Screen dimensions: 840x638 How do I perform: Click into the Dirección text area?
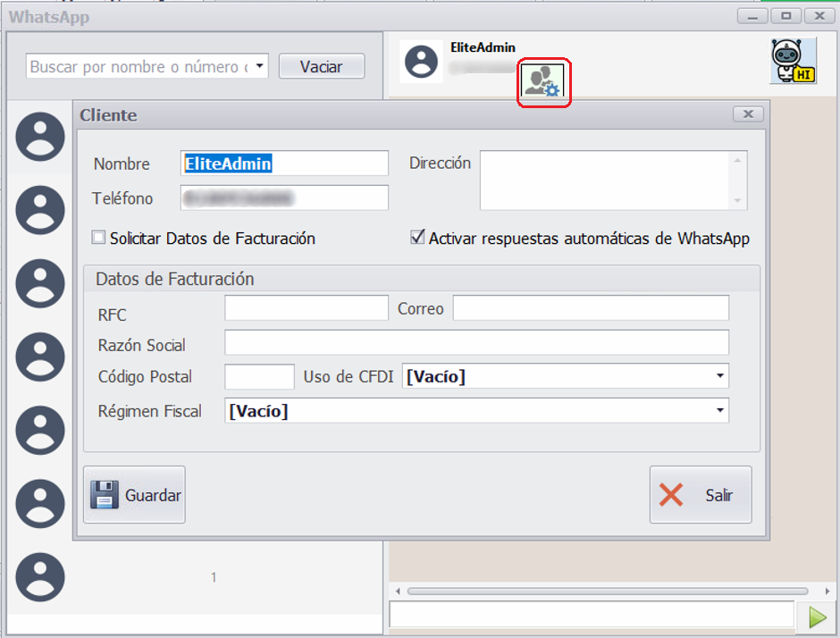tap(605, 180)
